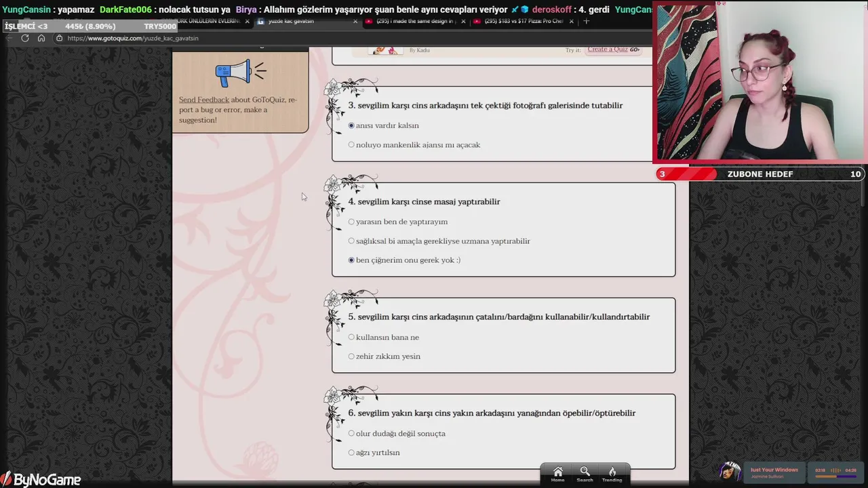
Task: Click question 6 heading about yanağından öpebilir
Action: tap(492, 413)
